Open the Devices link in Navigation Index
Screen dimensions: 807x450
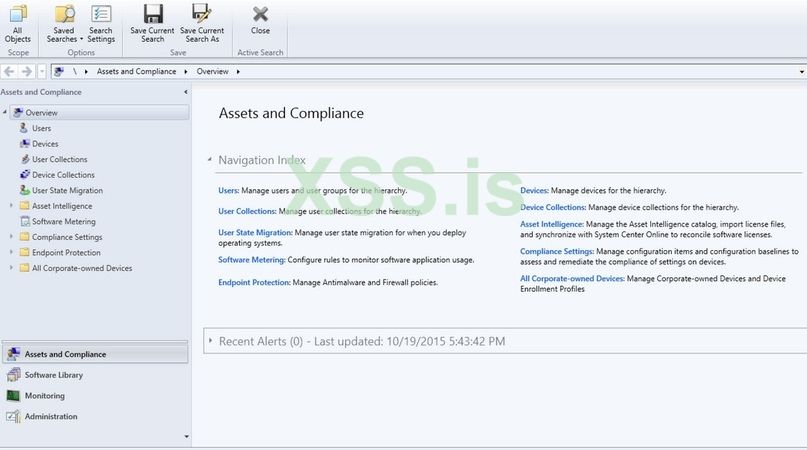pos(534,191)
